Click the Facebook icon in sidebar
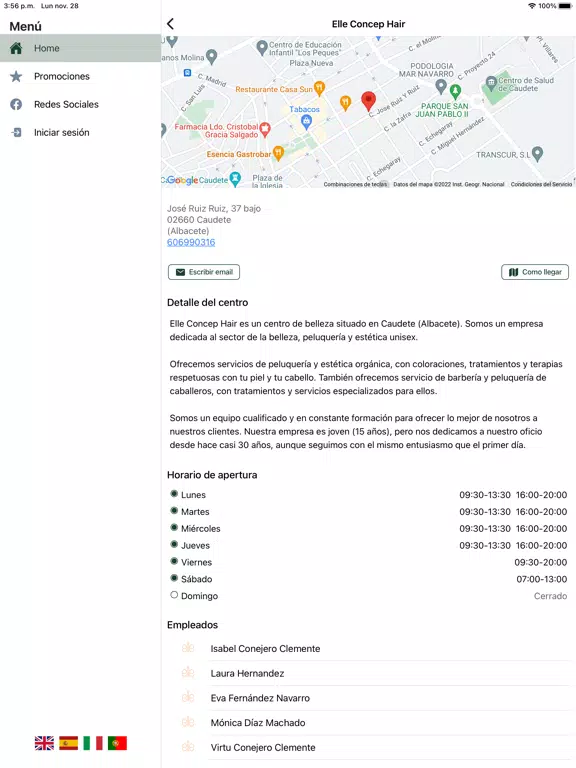Image resolution: width=576 pixels, height=768 pixels. pyautogui.click(x=16, y=104)
